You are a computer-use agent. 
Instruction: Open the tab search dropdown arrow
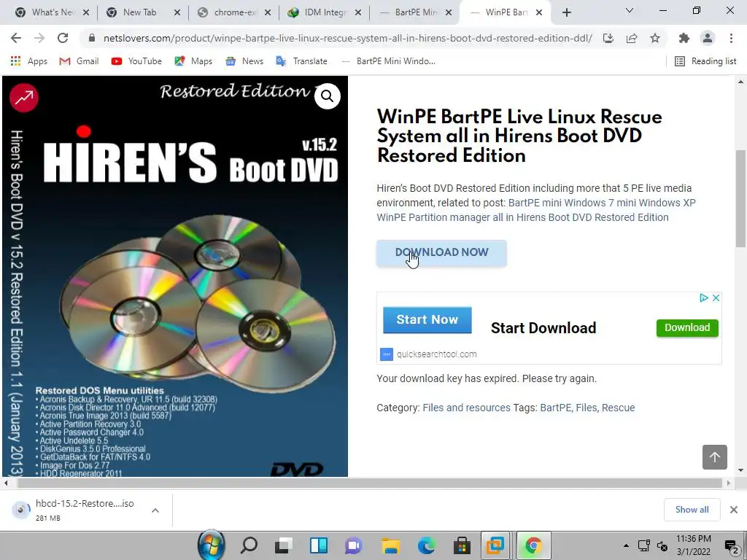(630, 10)
